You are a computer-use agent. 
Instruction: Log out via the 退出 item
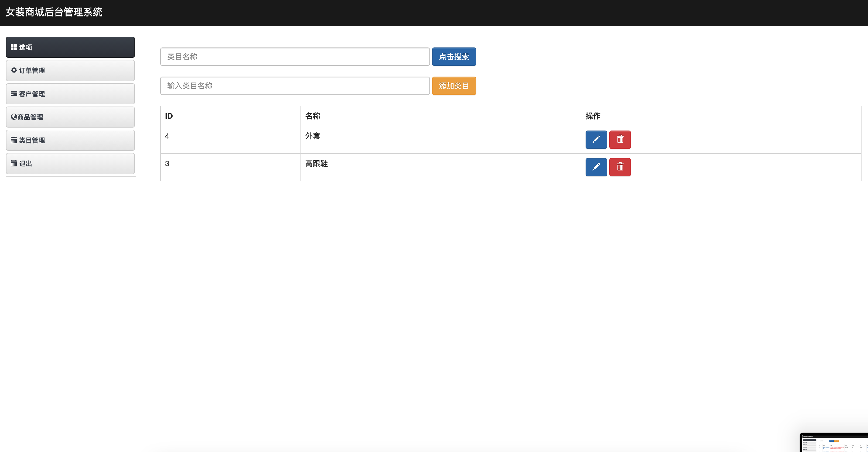70,164
